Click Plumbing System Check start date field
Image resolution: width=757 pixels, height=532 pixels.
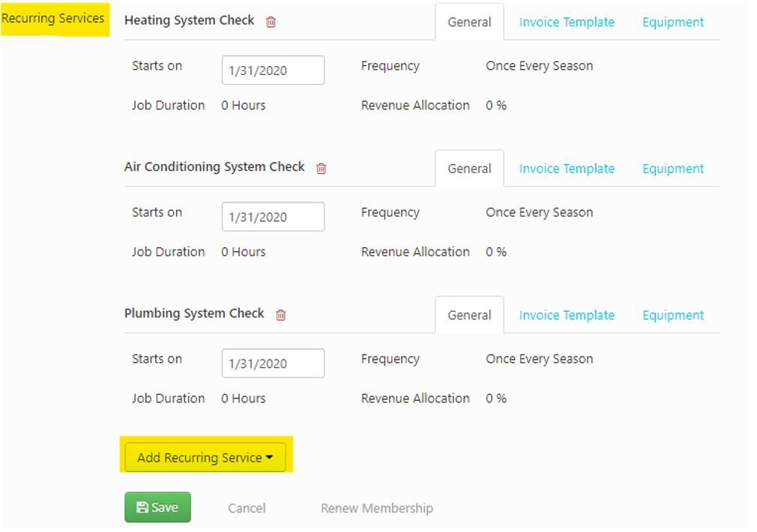click(273, 363)
